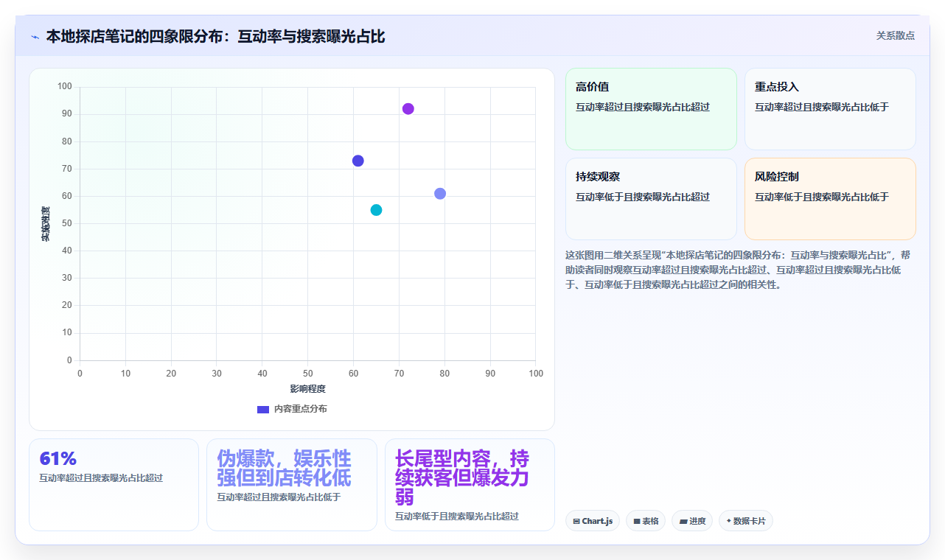
Task: Click the 61% stat card
Action: click(x=114, y=485)
